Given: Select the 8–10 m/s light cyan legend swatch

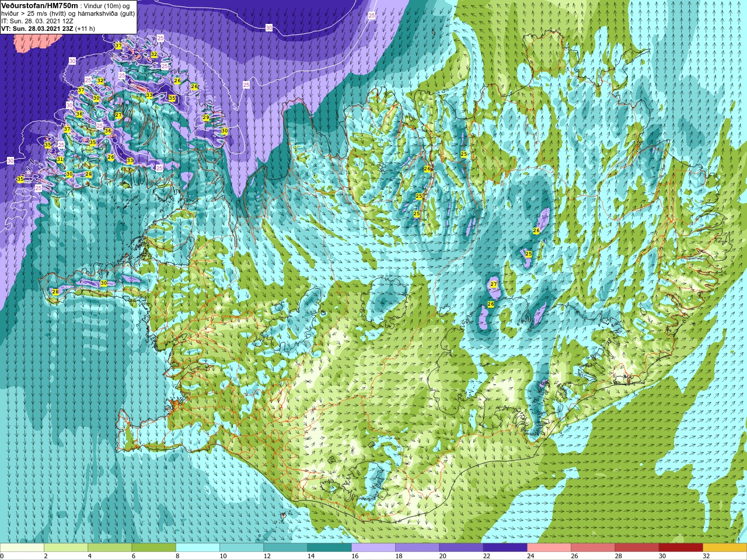Looking at the screenshot, I should 198,548.
